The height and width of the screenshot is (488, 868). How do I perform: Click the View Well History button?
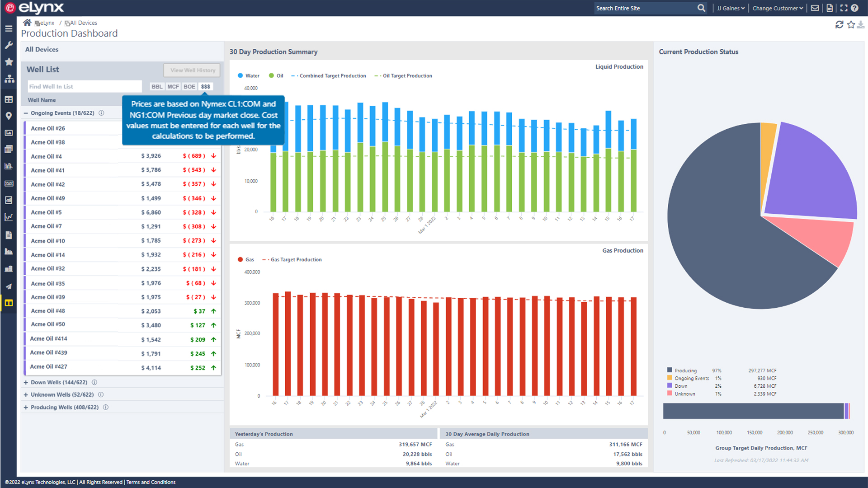coord(191,70)
